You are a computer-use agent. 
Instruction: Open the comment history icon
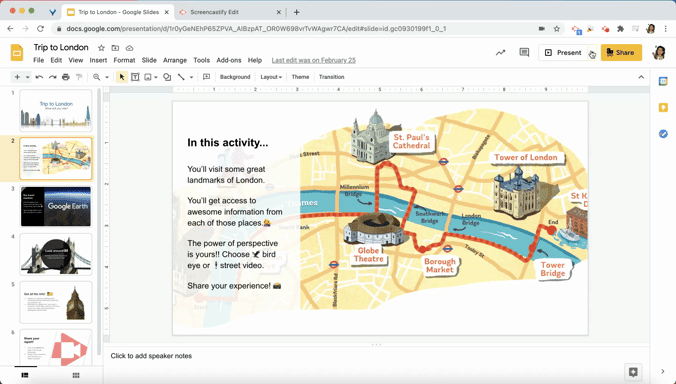[524, 53]
